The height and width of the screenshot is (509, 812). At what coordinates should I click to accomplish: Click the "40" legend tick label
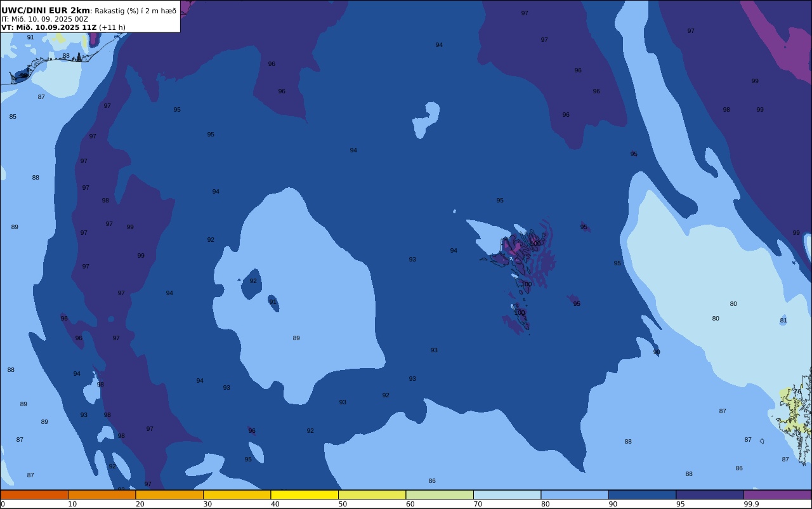(x=275, y=504)
